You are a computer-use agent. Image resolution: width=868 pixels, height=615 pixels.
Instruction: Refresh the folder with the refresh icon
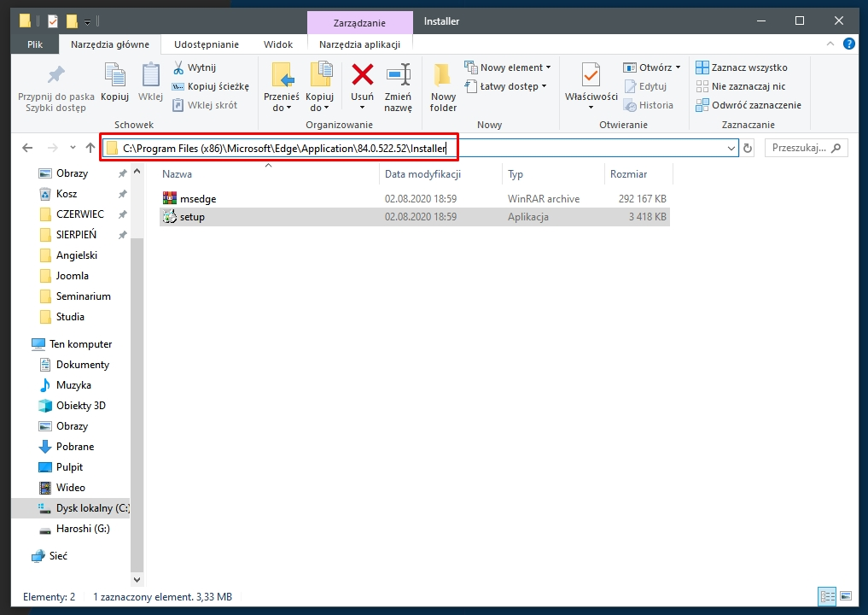[749, 147]
